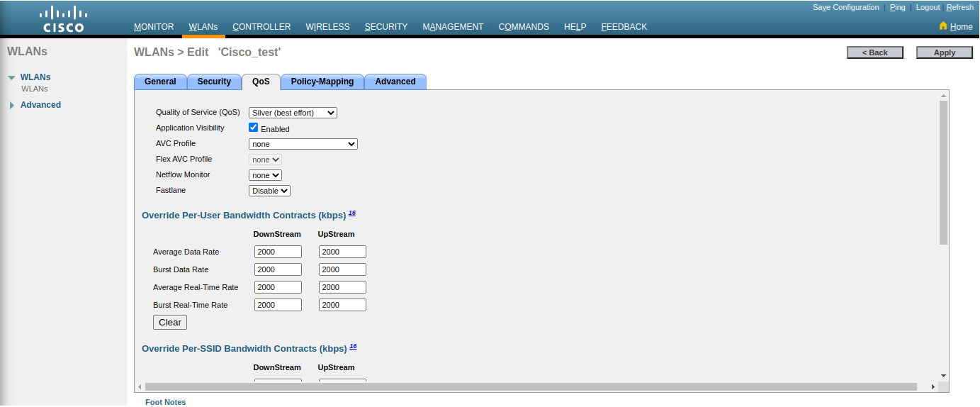Open the MANAGEMENT menu
Image resolution: width=980 pixels, height=407 pixels.
coord(453,27)
